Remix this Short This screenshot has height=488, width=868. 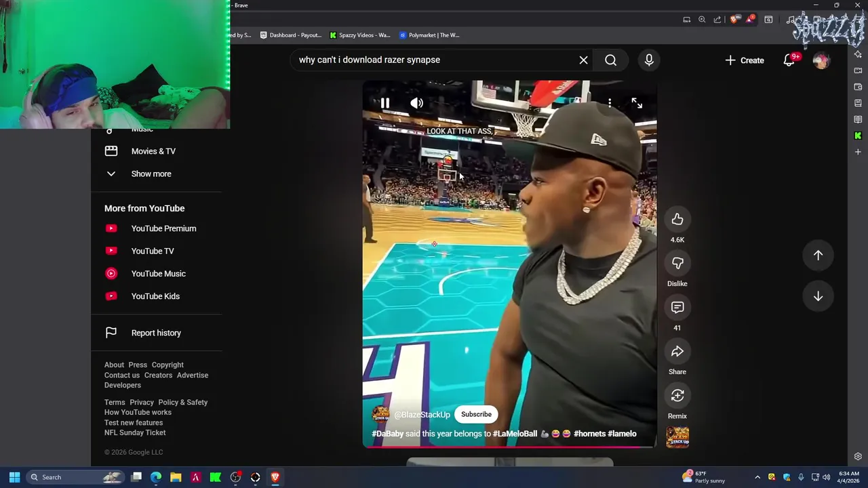pos(677,395)
